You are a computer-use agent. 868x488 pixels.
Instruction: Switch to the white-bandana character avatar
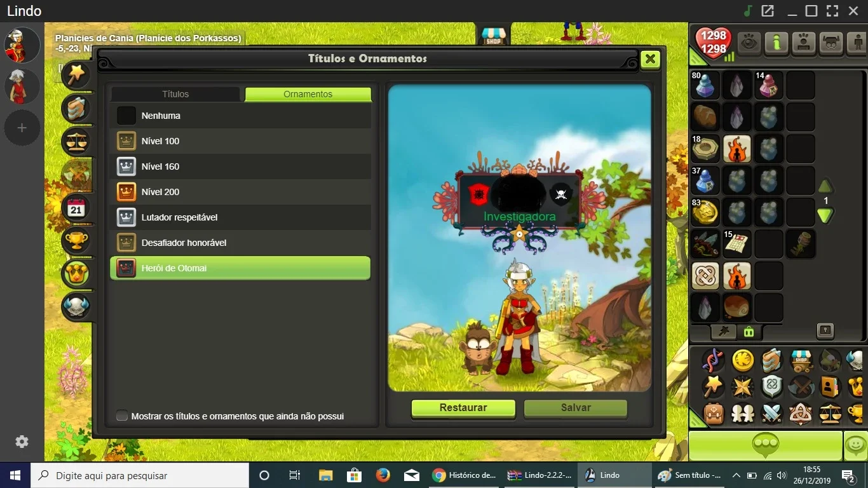coord(22,45)
